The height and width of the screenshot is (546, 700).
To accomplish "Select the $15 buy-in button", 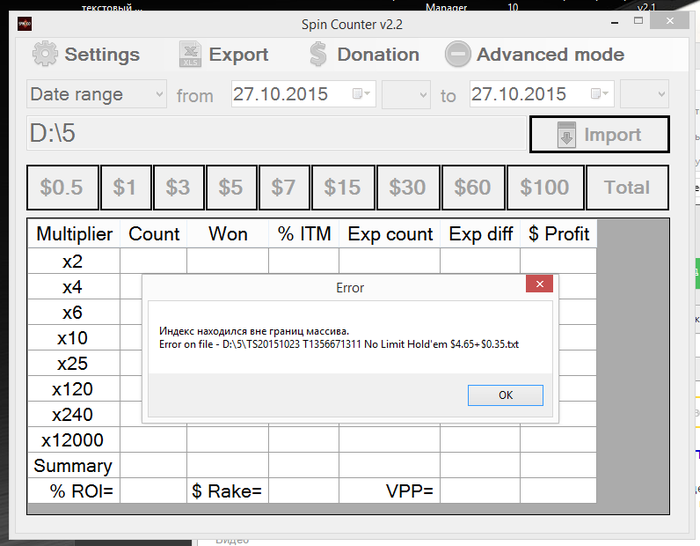I will (343, 188).
